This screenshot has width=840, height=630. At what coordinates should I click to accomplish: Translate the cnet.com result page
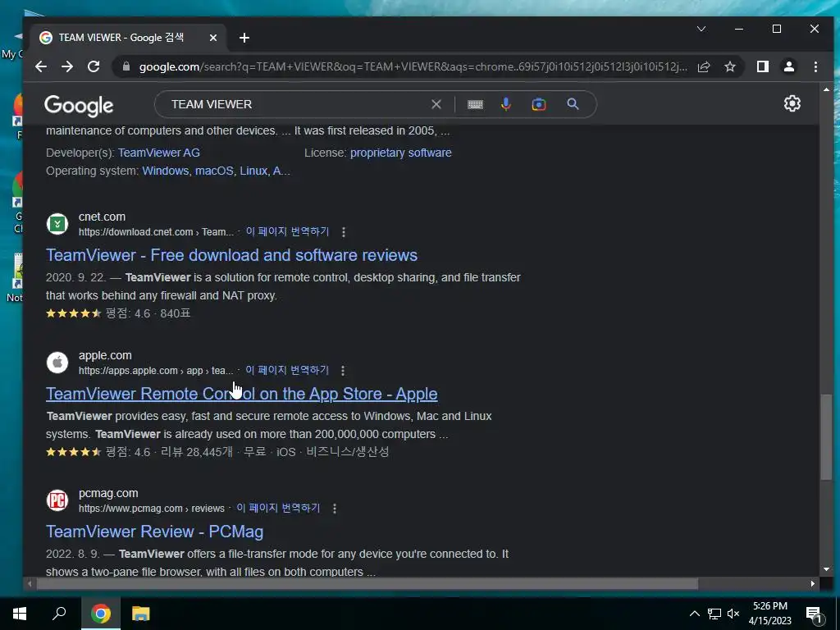pos(288,231)
